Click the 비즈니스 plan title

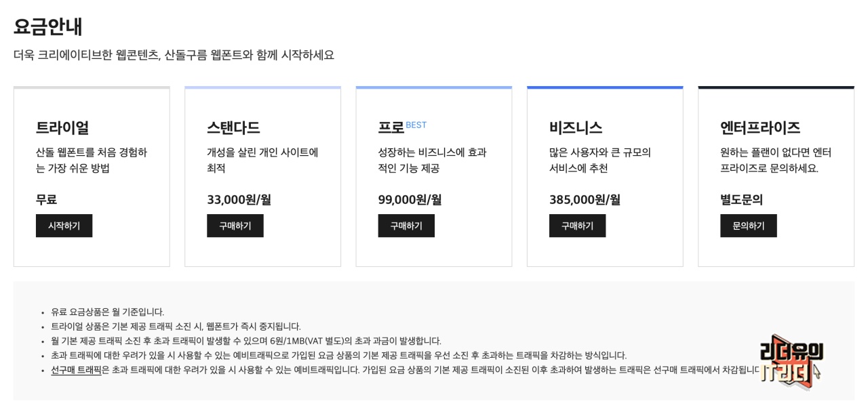576,127
